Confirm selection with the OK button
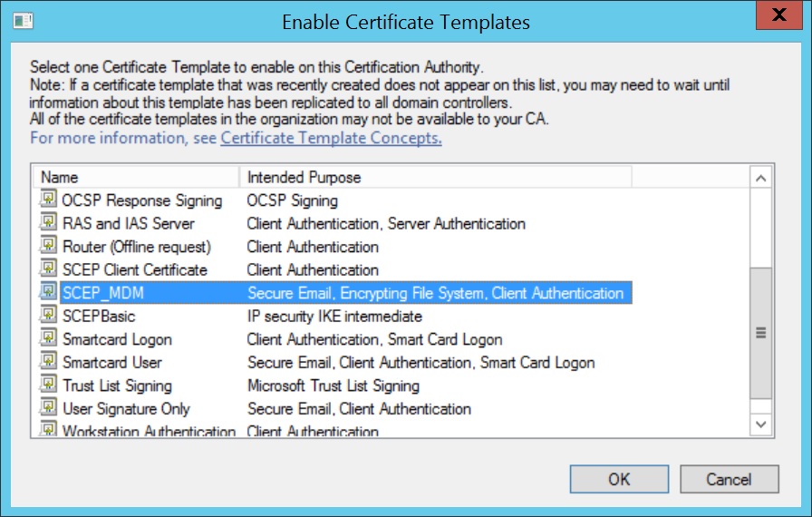Image resolution: width=812 pixels, height=517 pixels. [619, 479]
